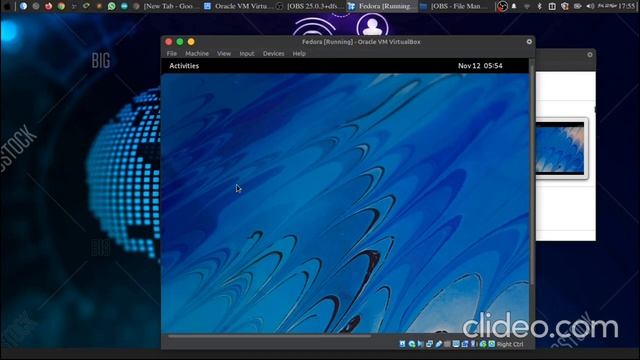Click the teal round launcher beside WhatsApp
This screenshot has width=640, height=360.
point(124,6)
